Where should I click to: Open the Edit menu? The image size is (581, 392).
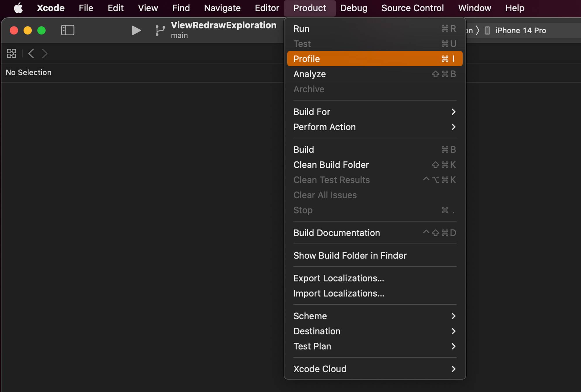point(116,8)
